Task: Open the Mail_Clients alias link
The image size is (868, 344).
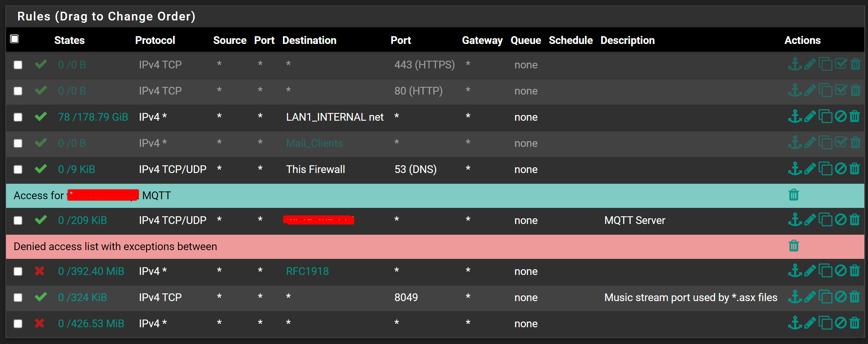Action: [314, 143]
